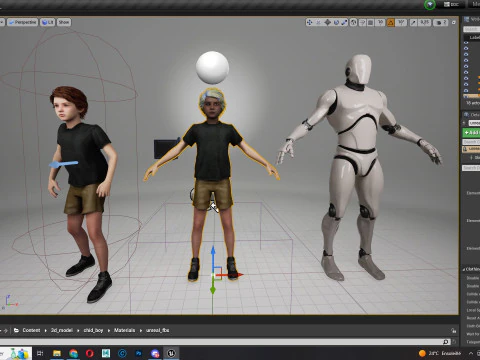The height and width of the screenshot is (360, 480).
Task: Toggle surface snapping icon in viewport toolbar
Action: coord(362,22)
